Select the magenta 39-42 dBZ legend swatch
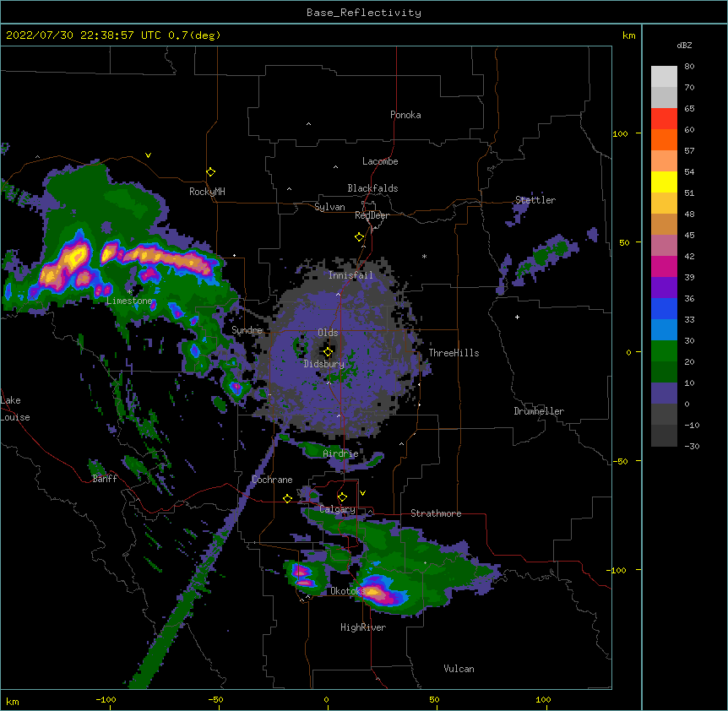 click(x=664, y=266)
